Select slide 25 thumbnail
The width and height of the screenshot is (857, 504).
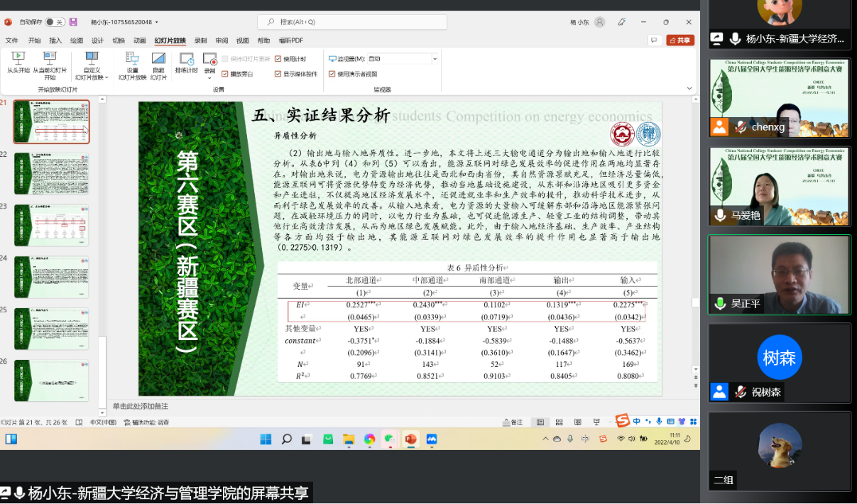[52, 329]
